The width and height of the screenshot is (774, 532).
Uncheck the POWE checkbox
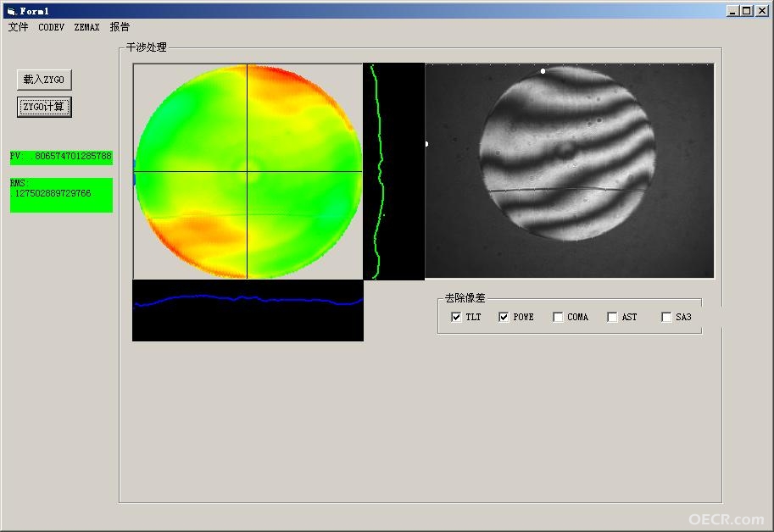tap(504, 317)
